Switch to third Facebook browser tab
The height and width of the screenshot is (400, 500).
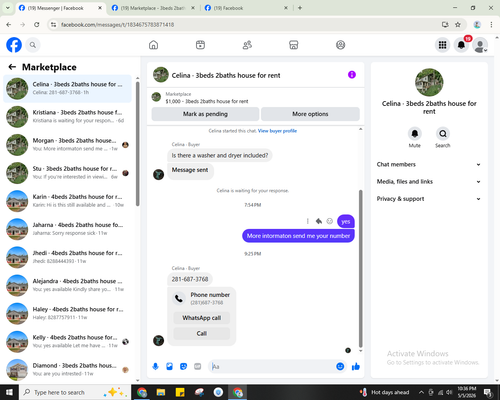pos(246,8)
